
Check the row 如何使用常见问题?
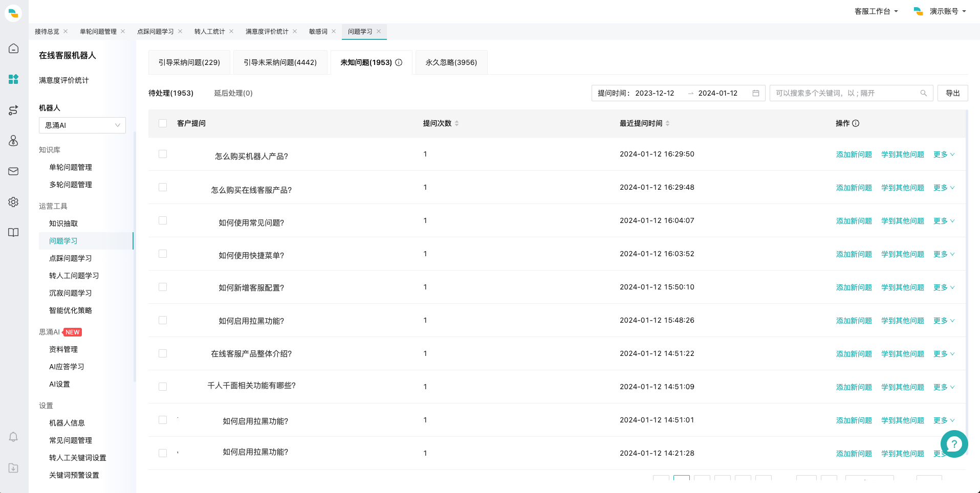(x=163, y=220)
